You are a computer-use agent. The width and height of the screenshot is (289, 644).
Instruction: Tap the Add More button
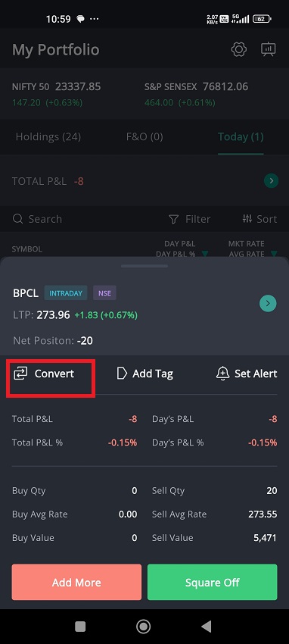76,582
